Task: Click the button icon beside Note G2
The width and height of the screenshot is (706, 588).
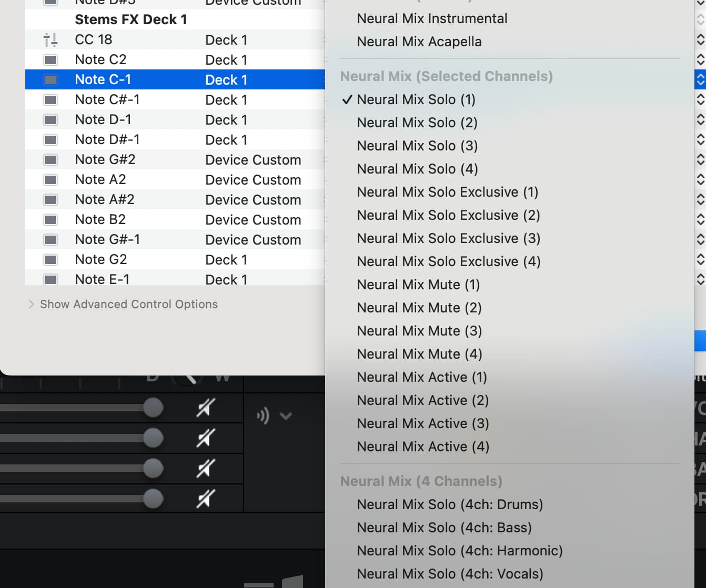Action: click(x=51, y=259)
